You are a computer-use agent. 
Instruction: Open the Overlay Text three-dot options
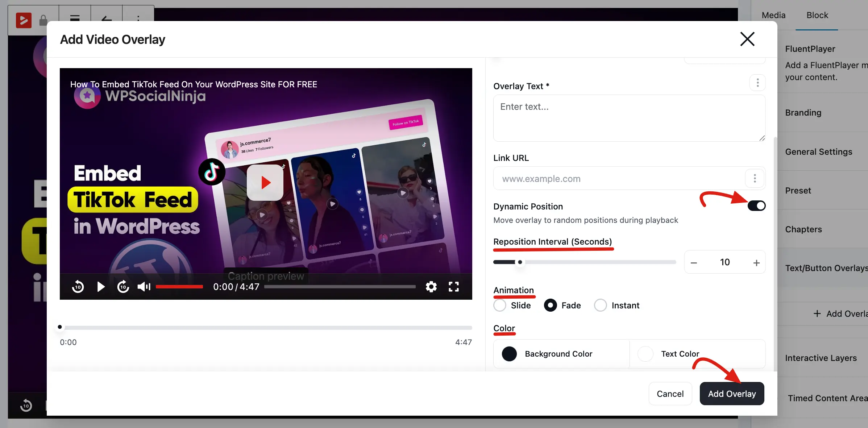tap(757, 83)
